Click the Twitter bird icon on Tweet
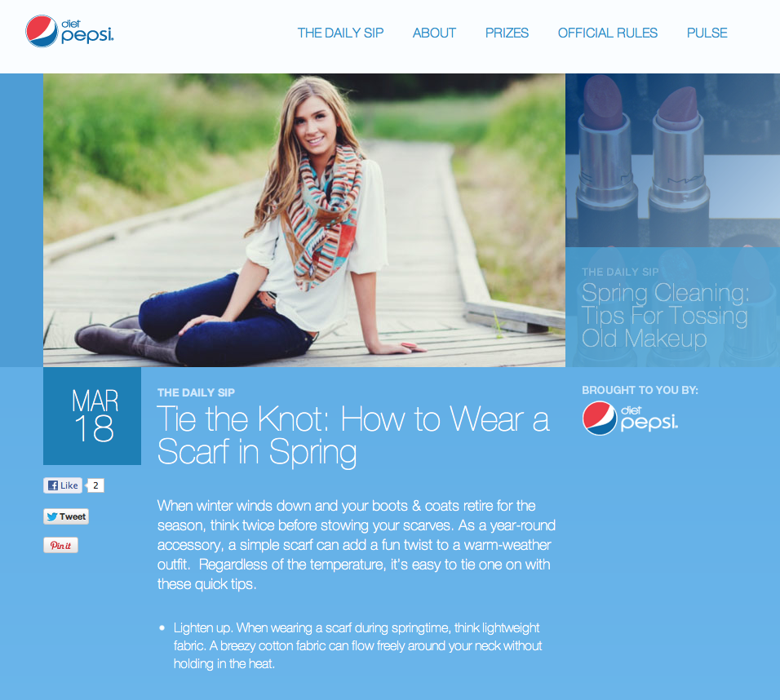The height and width of the screenshot is (700, 780). 51,516
